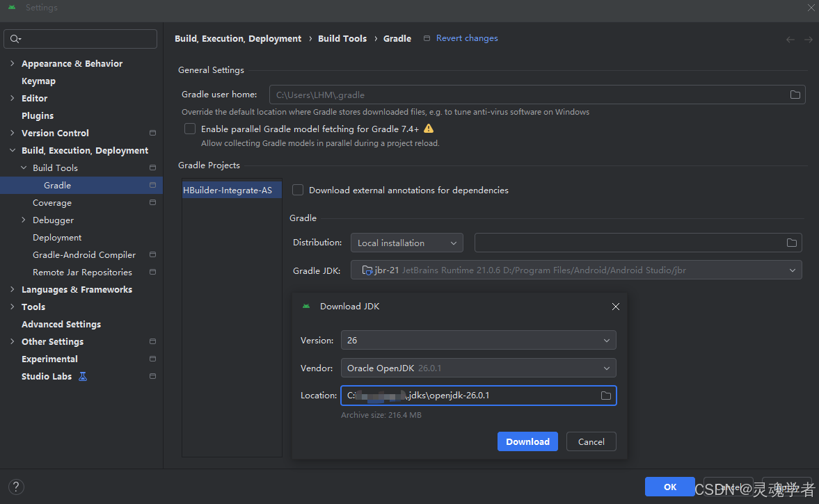This screenshot has width=819, height=504.
Task: Collapse Build, Execution, Deployment section
Action: 12,150
